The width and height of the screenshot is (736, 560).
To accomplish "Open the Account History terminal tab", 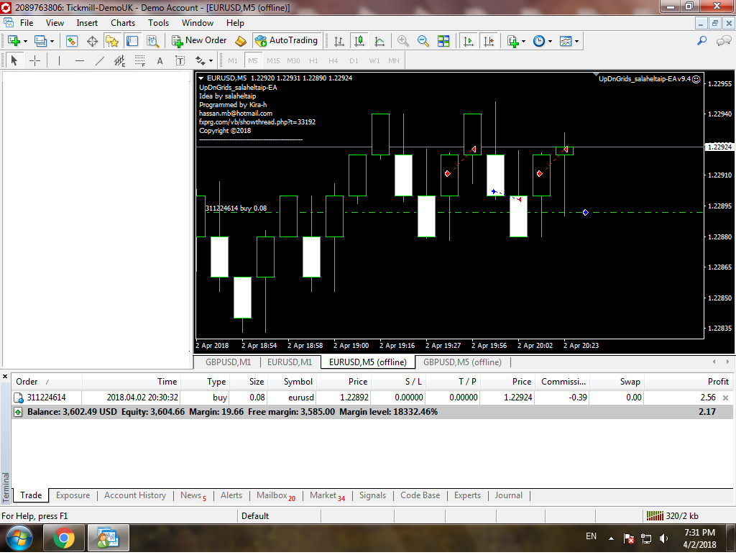I will 135,495.
